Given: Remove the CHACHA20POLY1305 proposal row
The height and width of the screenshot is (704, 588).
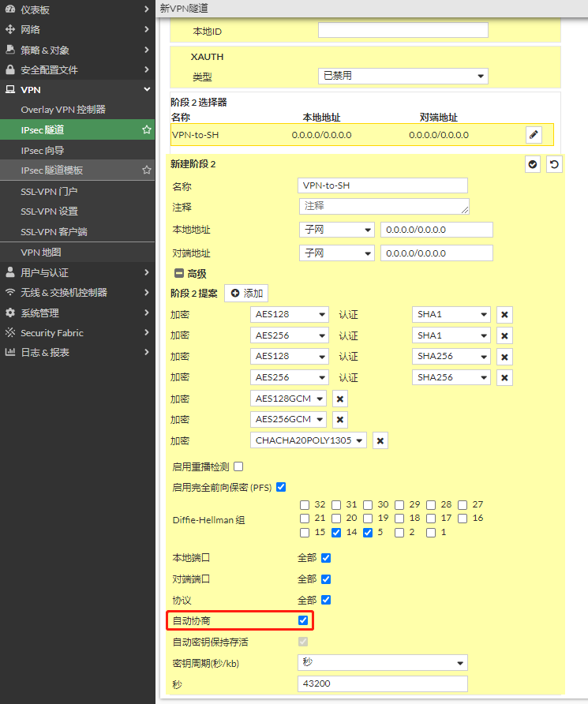Looking at the screenshot, I should (x=380, y=441).
